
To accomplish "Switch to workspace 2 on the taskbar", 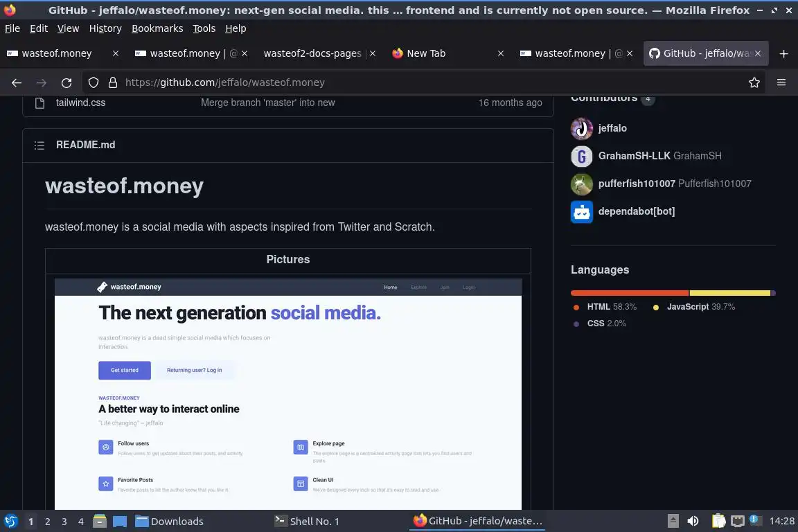I will tap(47, 522).
